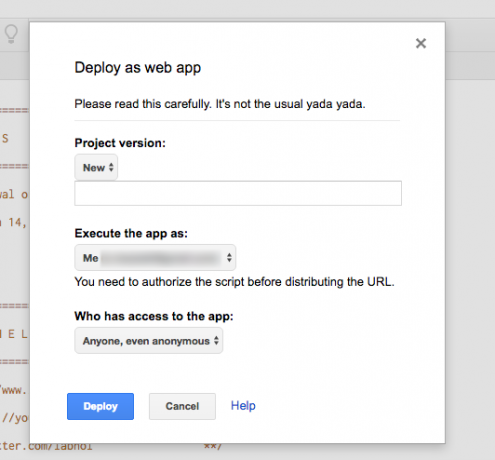Open the Anyone, even anonymous access dropdown

(x=149, y=341)
